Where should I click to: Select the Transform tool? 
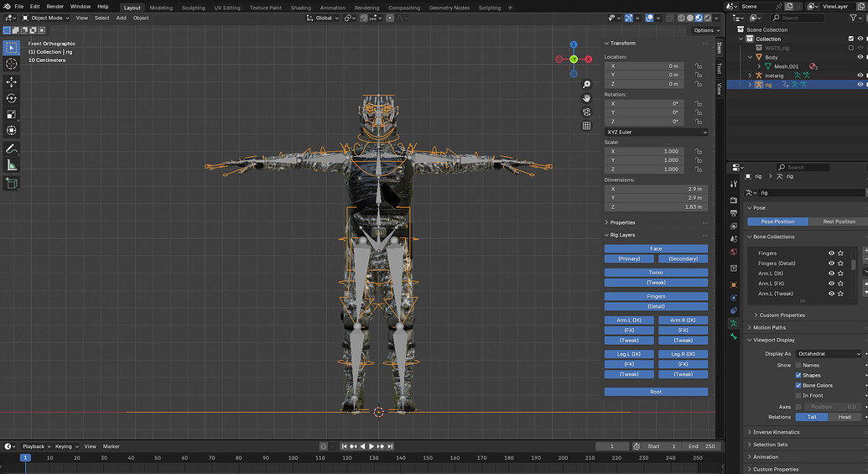(x=11, y=130)
